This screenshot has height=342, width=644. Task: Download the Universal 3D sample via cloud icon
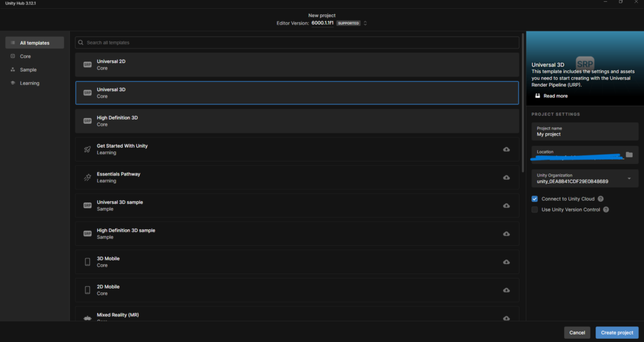[506, 206]
